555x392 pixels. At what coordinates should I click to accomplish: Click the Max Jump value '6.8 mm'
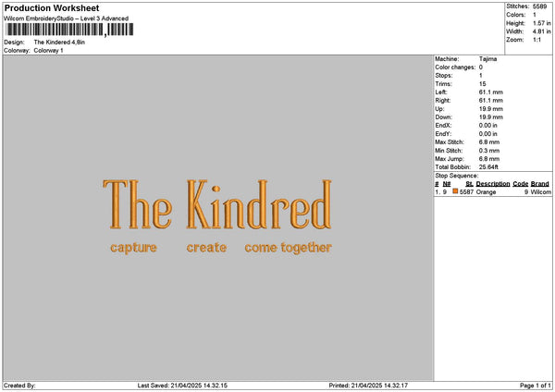coord(489,159)
